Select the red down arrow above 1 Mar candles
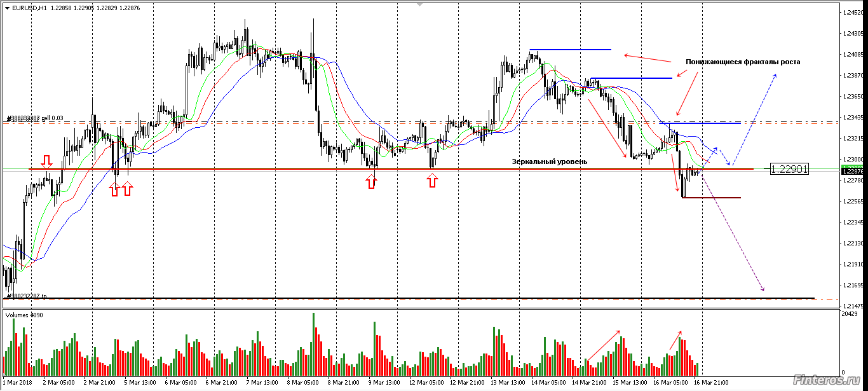868x391 pixels. (x=46, y=160)
